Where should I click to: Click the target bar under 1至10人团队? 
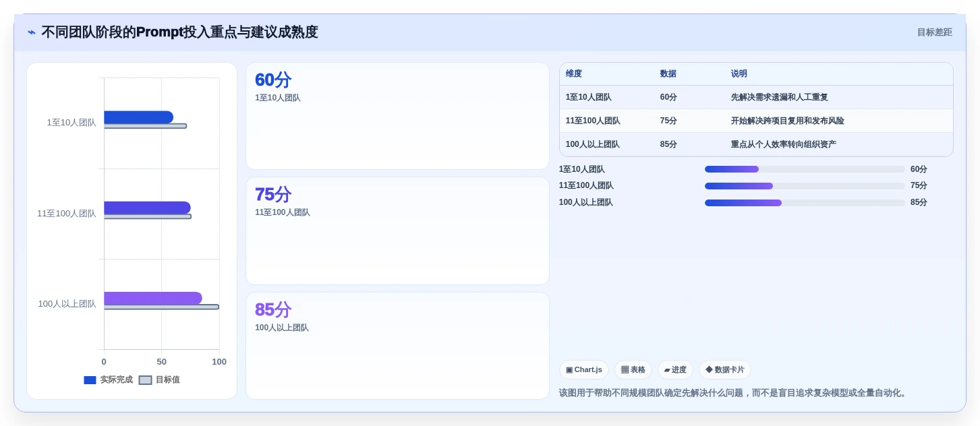pyautogui.click(x=145, y=126)
